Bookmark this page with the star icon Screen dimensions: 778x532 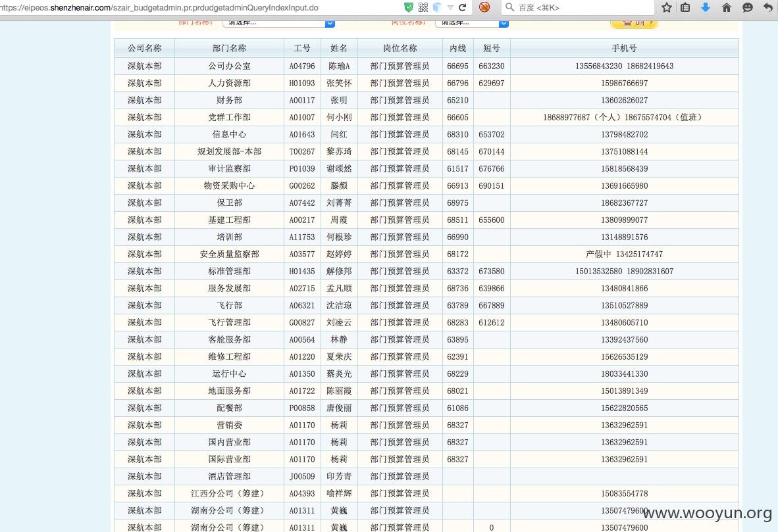pos(666,7)
